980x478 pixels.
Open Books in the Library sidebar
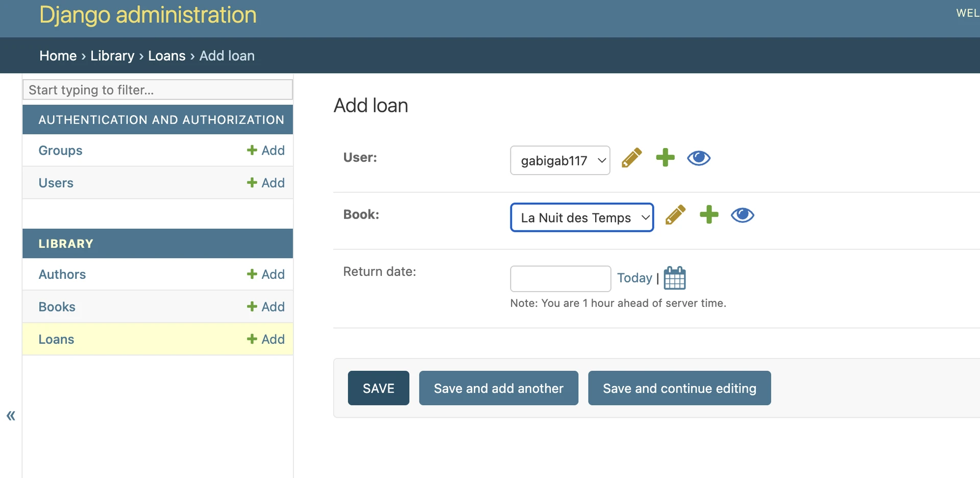[x=57, y=307]
